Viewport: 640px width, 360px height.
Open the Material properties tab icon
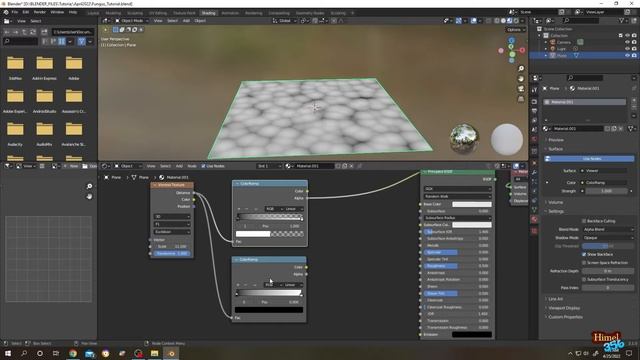(x=534, y=220)
